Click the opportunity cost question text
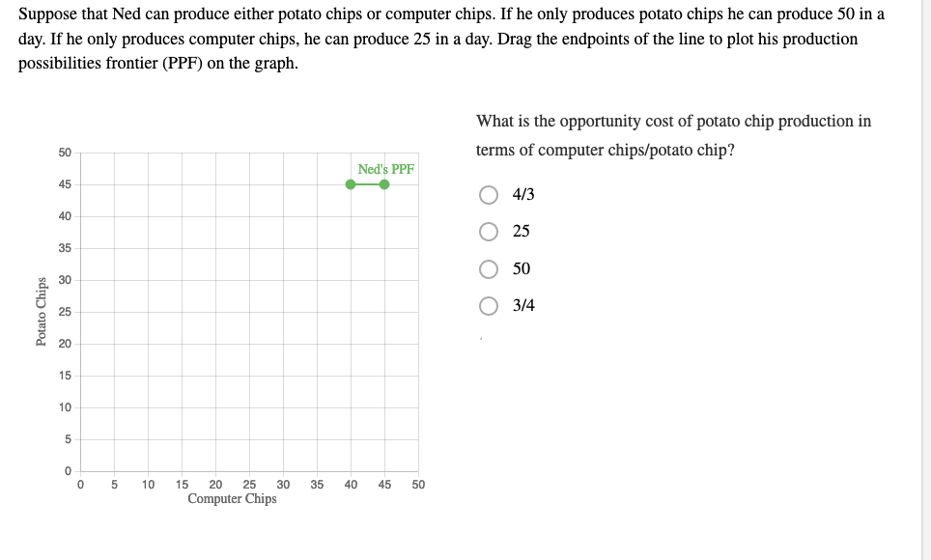The height and width of the screenshot is (560, 931). tap(673, 135)
